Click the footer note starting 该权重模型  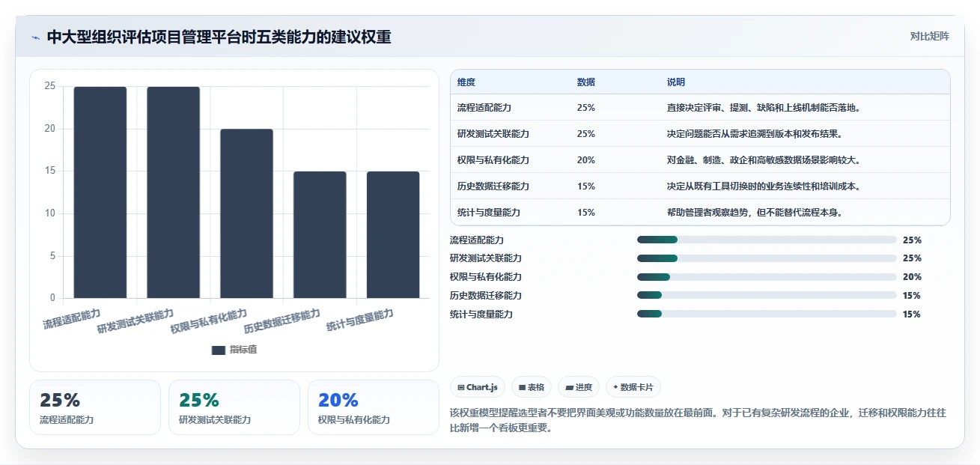[698, 421]
